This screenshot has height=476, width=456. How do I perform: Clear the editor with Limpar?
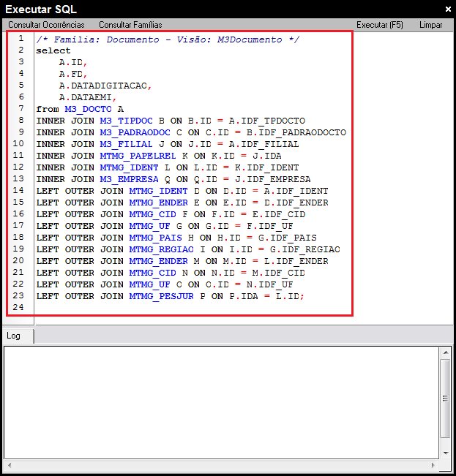pos(431,25)
